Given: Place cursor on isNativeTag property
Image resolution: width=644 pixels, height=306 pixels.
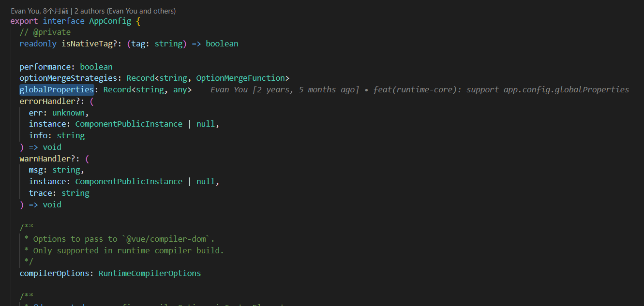Looking at the screenshot, I should coord(89,44).
